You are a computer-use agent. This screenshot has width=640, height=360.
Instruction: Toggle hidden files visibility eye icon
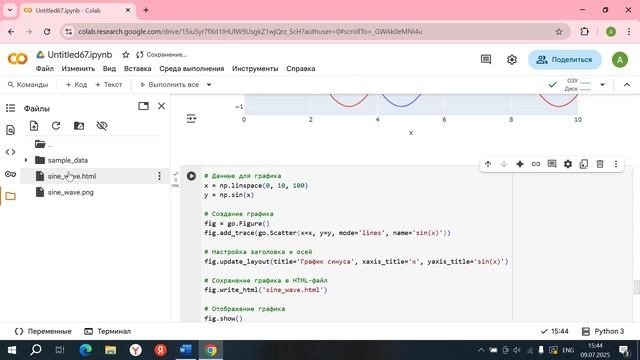pyautogui.click(x=102, y=126)
